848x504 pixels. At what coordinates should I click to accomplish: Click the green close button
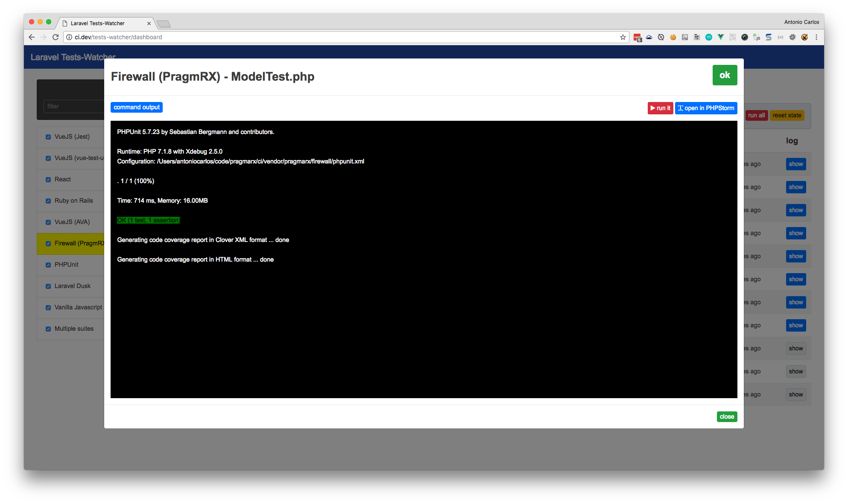coord(727,417)
